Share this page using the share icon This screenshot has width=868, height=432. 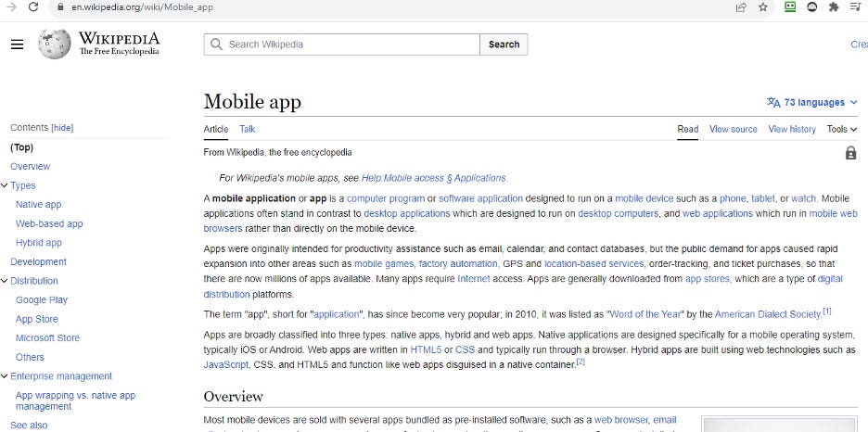[741, 7]
